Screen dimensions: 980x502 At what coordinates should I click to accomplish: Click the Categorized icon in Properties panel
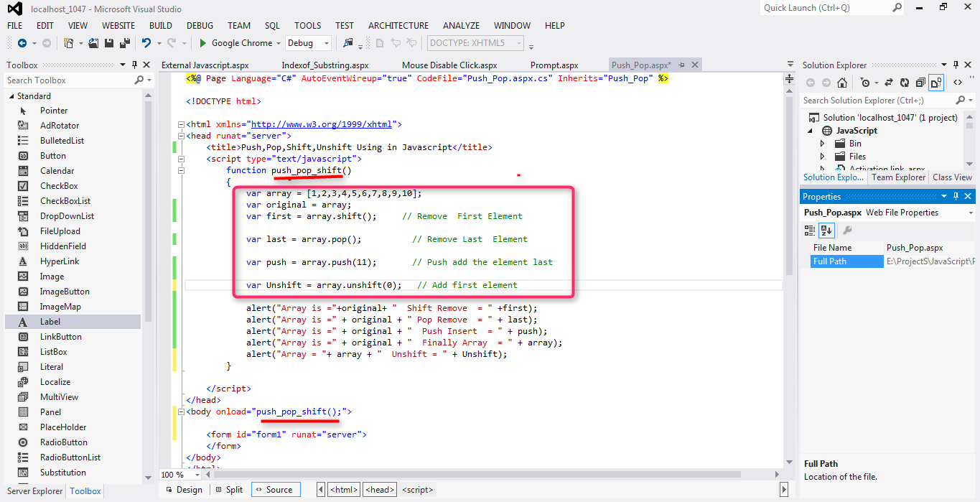(x=810, y=231)
